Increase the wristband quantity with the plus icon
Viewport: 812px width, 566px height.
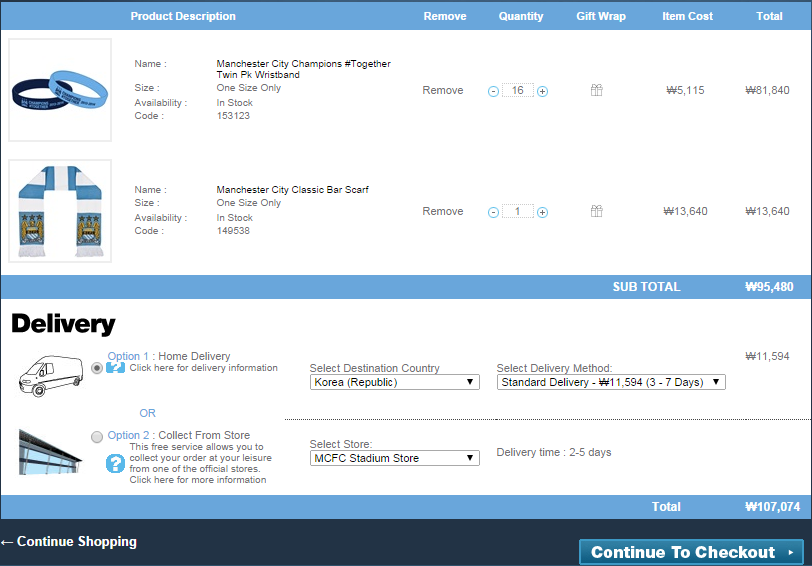point(542,92)
